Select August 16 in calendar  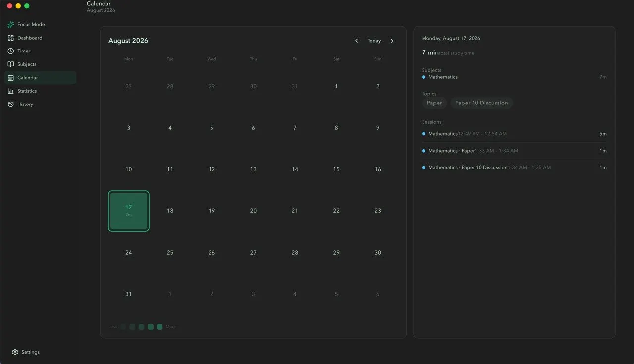click(378, 169)
